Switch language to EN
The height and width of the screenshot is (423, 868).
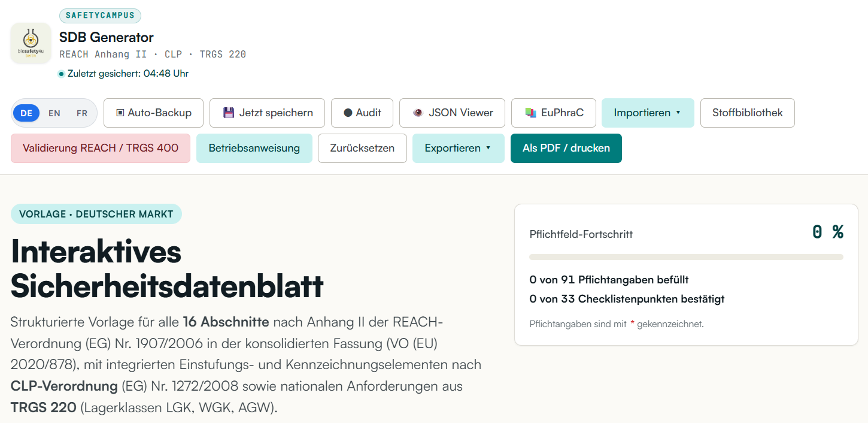point(54,113)
